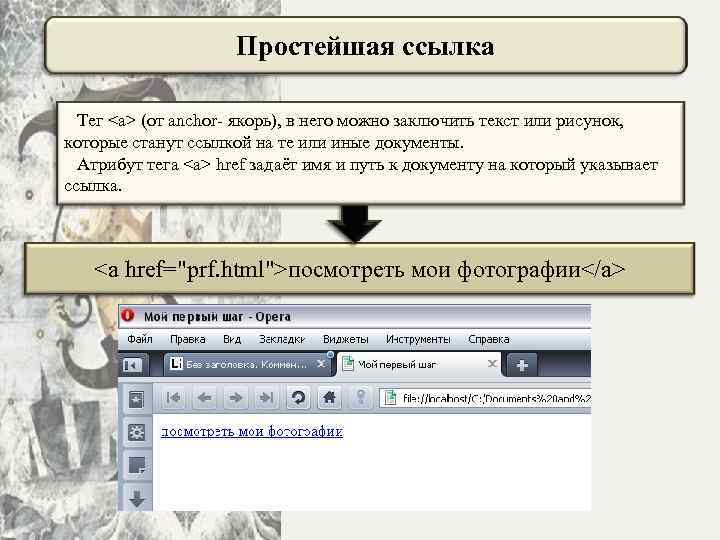Click the paragraph starting 'Тег <a>'

tap(343, 131)
